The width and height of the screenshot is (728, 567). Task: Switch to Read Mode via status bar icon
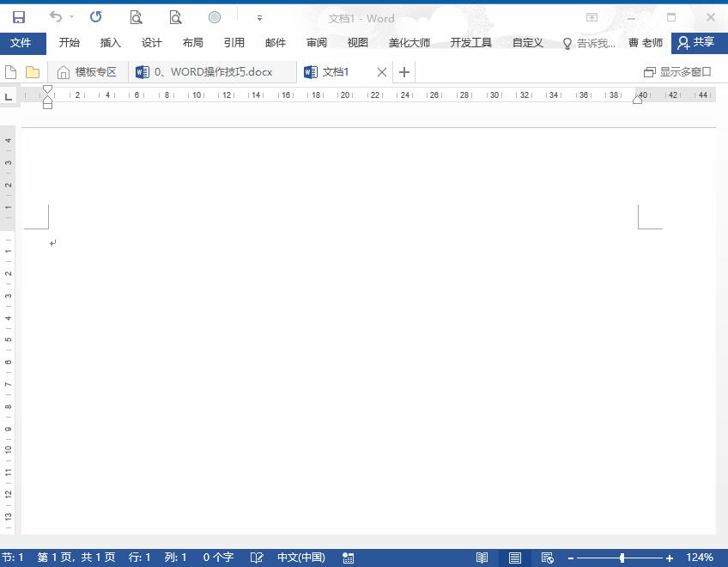[x=481, y=557]
